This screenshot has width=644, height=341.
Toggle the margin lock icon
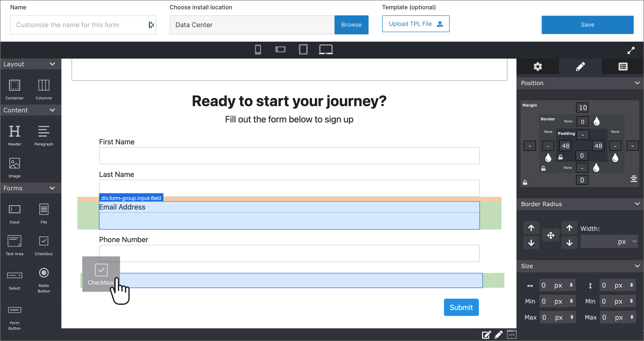[x=525, y=182]
